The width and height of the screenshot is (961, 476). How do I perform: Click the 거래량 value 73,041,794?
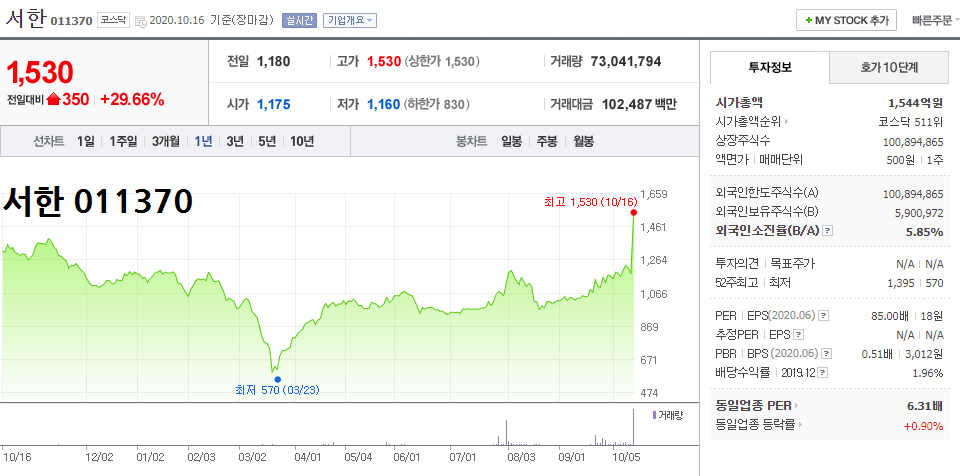click(x=626, y=61)
